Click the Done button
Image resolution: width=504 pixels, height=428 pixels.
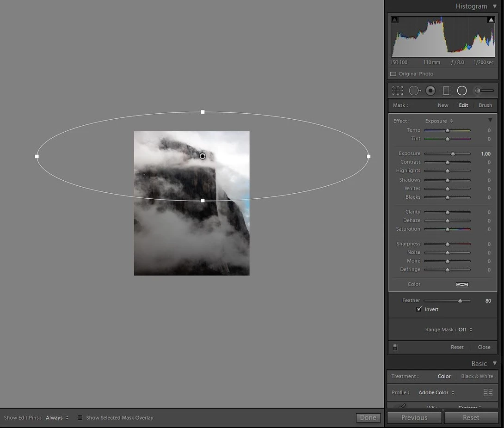point(369,418)
